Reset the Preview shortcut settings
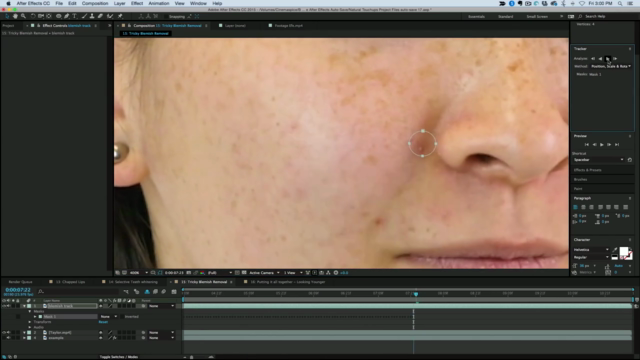The height and width of the screenshot is (360, 640). click(x=630, y=160)
